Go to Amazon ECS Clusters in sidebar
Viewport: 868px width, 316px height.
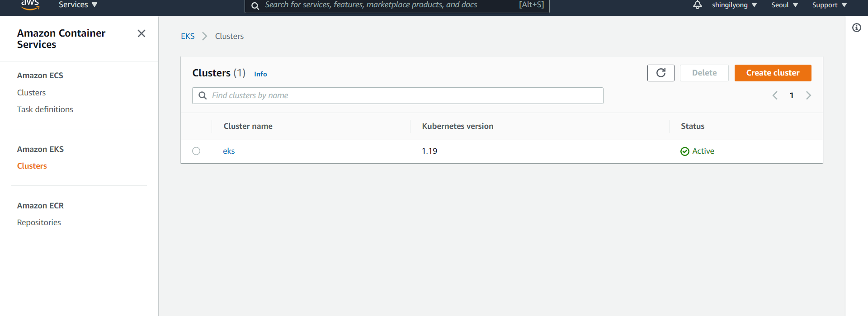click(x=31, y=93)
